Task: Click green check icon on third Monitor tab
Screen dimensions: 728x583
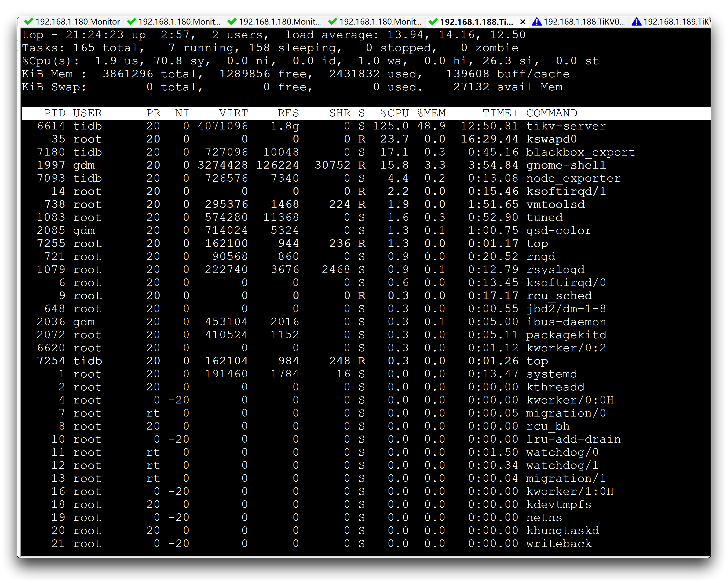Action: 232,22
